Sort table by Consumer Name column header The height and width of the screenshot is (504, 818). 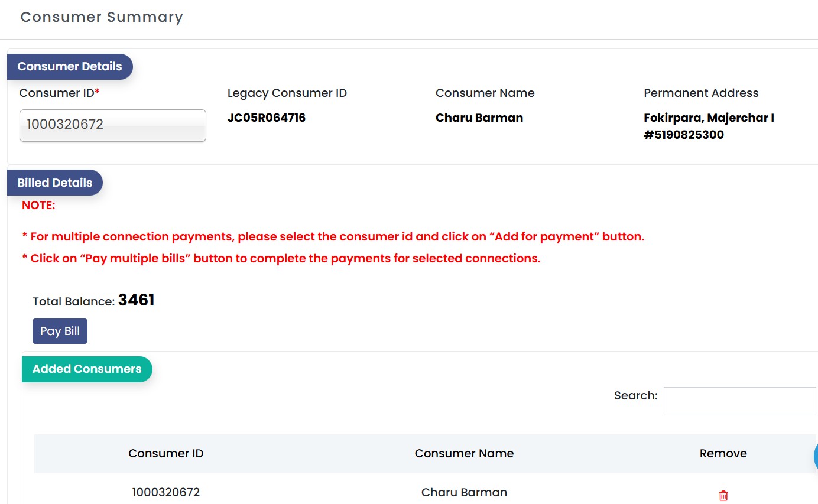coord(464,454)
